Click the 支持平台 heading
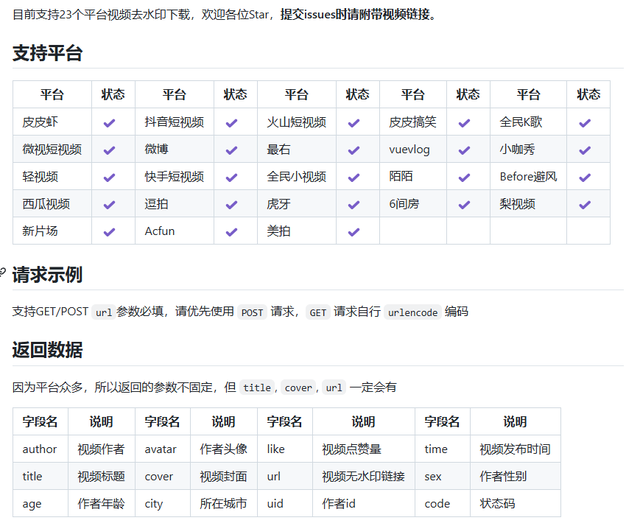 point(47,54)
